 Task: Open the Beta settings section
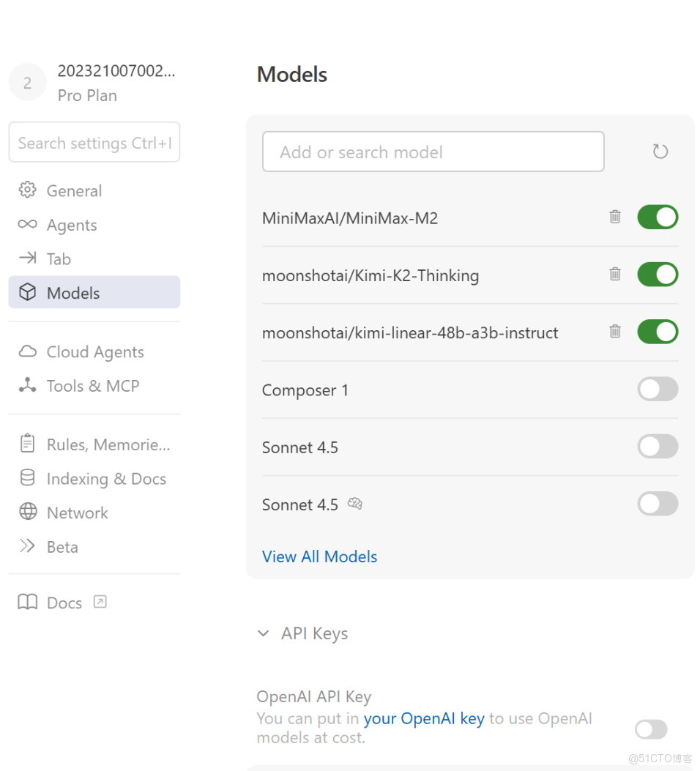coord(62,546)
